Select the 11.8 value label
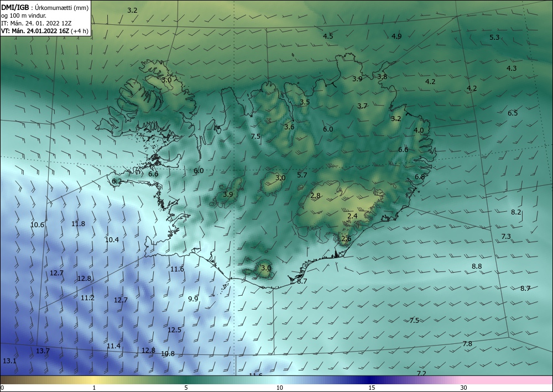Screen dimensions: 553x392 coord(78,223)
